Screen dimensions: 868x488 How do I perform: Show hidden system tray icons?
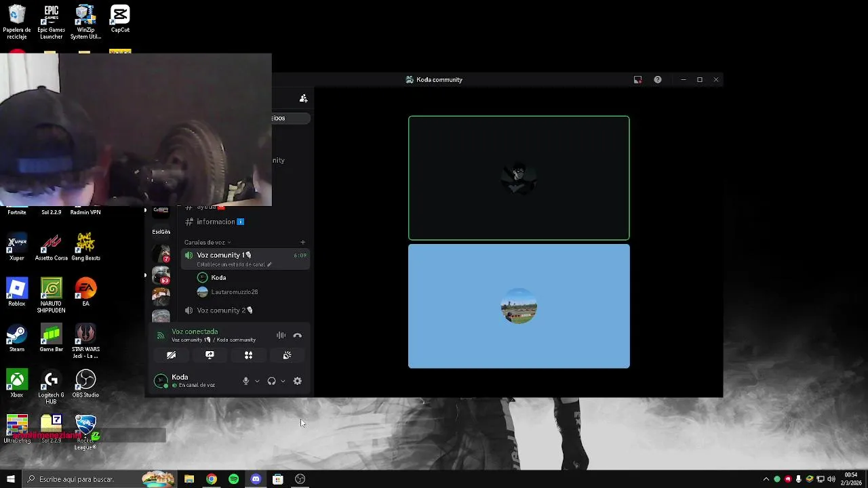[766, 479]
